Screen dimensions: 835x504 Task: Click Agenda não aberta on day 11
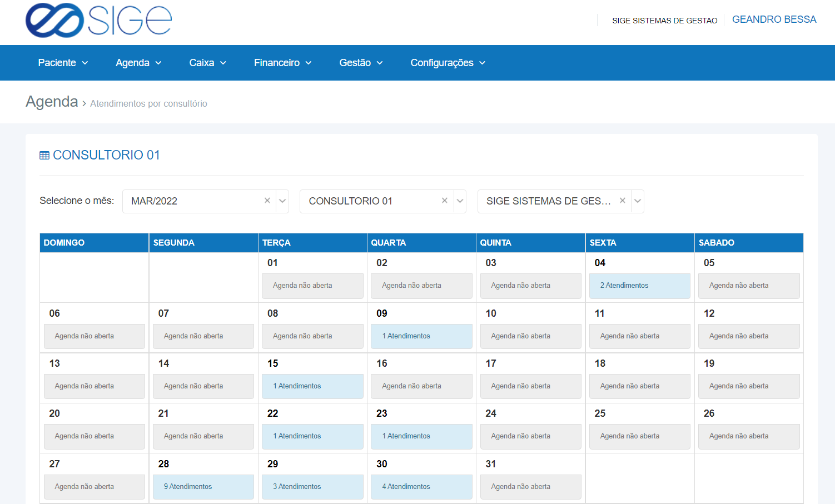click(640, 336)
